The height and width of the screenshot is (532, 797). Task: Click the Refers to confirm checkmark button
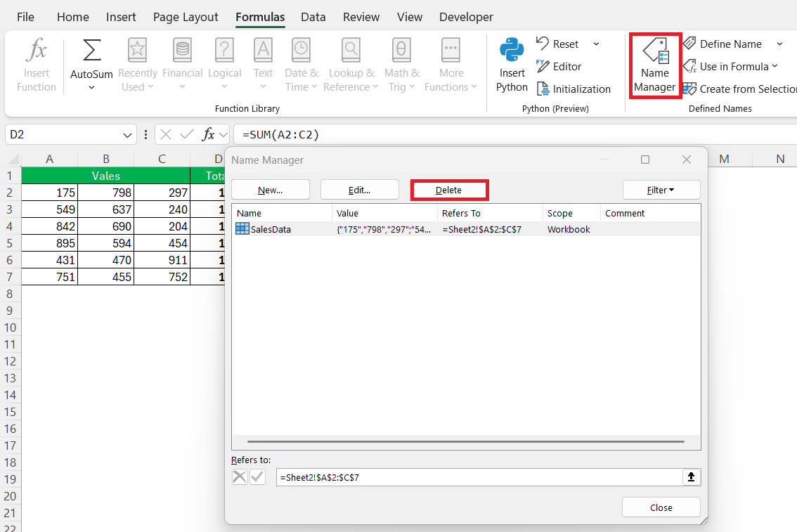pyautogui.click(x=258, y=477)
